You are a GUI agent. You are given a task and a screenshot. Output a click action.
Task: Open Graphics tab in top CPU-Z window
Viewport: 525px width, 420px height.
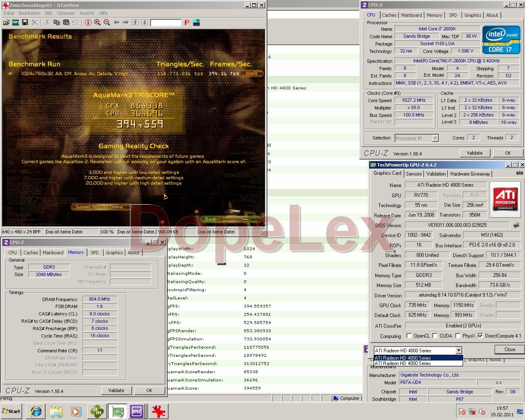coord(472,15)
